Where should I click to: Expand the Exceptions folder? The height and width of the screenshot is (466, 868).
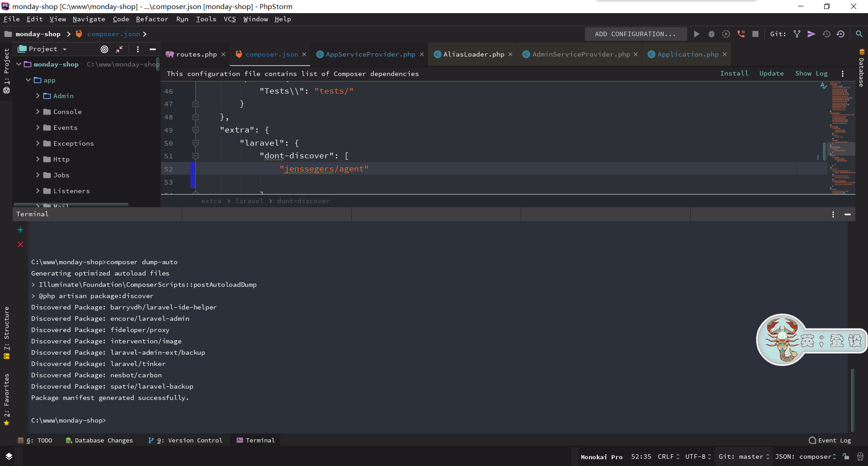pyautogui.click(x=38, y=143)
